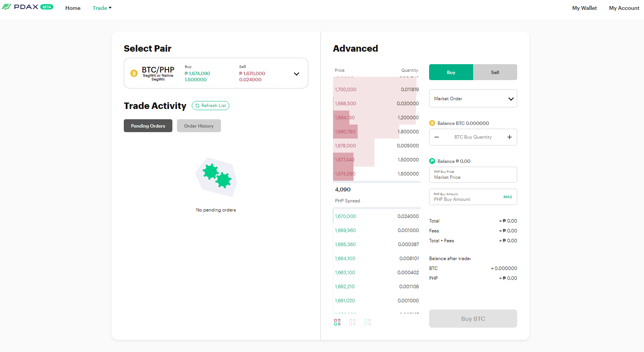This screenshot has height=352, width=644.
Task: Show Pending Orders list
Action: click(148, 126)
